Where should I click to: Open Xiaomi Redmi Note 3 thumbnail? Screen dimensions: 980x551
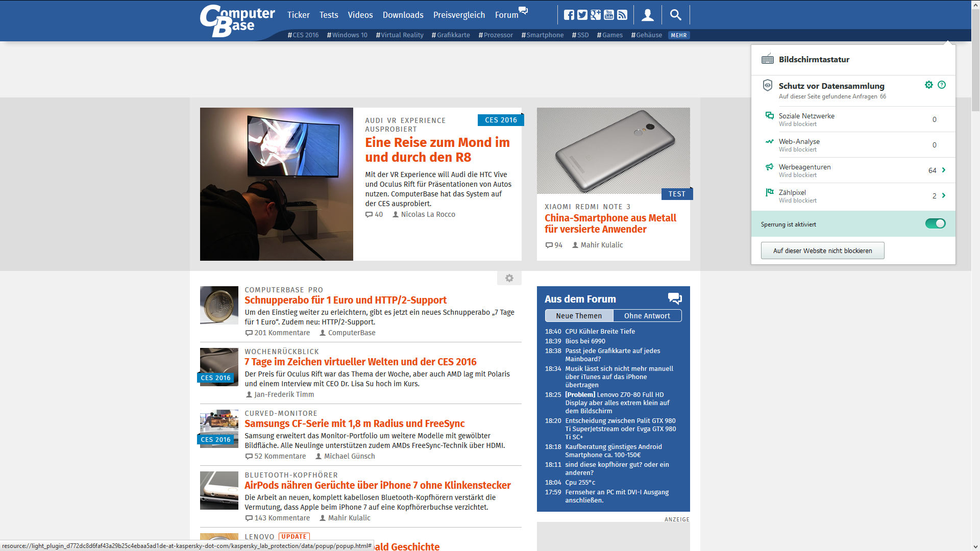tap(613, 151)
